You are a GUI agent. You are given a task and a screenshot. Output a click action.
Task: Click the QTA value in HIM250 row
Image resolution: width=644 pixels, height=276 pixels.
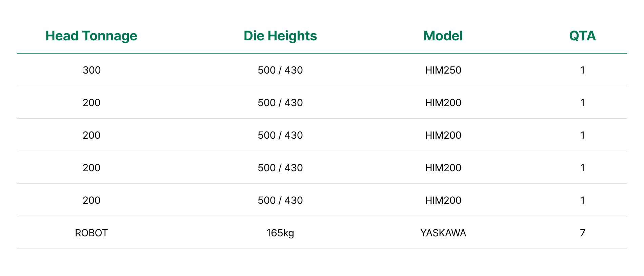click(582, 70)
